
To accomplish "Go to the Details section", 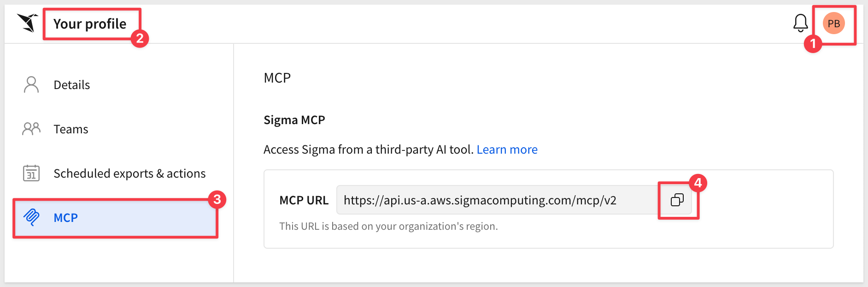I will 71,85.
